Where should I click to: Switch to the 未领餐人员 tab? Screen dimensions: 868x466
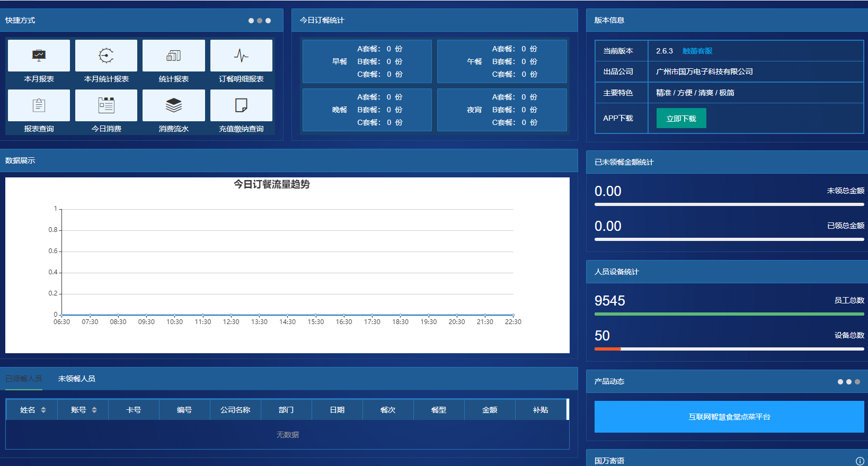click(77, 379)
